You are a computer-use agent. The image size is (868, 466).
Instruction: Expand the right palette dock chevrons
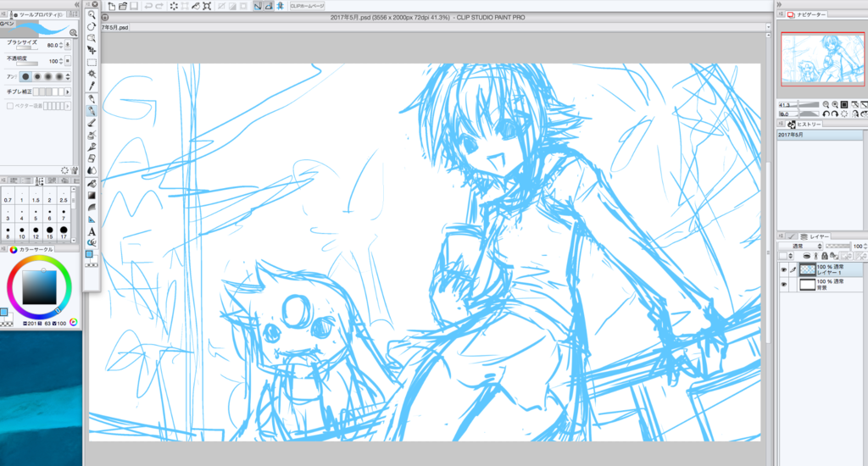coord(779,4)
